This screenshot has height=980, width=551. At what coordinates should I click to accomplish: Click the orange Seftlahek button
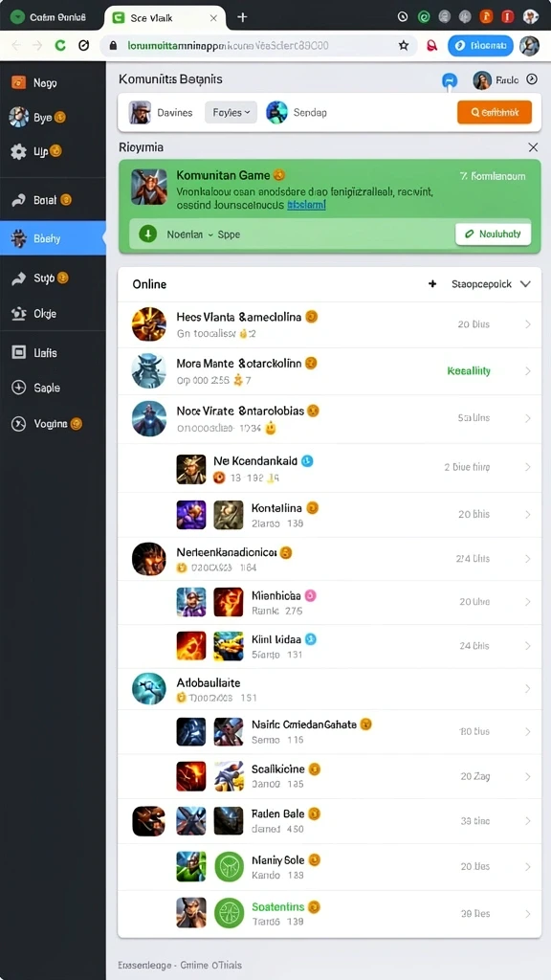(x=495, y=113)
